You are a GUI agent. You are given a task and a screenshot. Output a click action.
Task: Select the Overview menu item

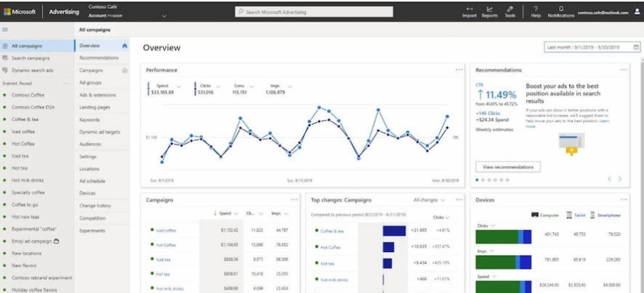(102, 45)
